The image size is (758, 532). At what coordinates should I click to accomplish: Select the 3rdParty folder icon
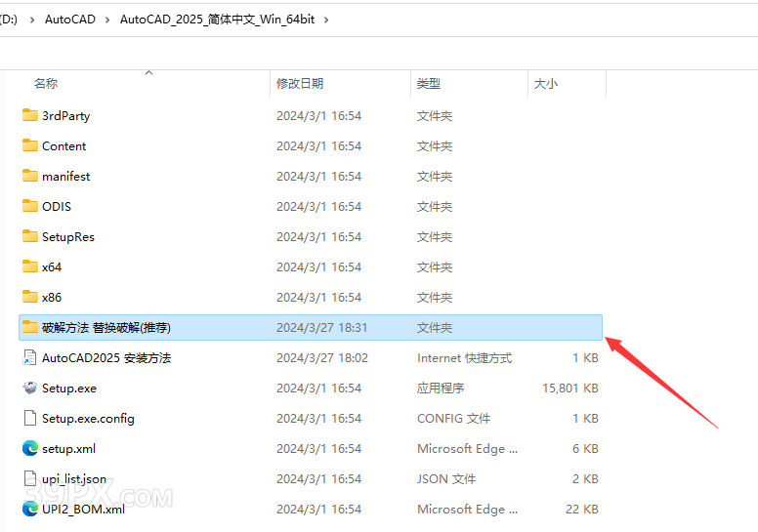[30, 115]
